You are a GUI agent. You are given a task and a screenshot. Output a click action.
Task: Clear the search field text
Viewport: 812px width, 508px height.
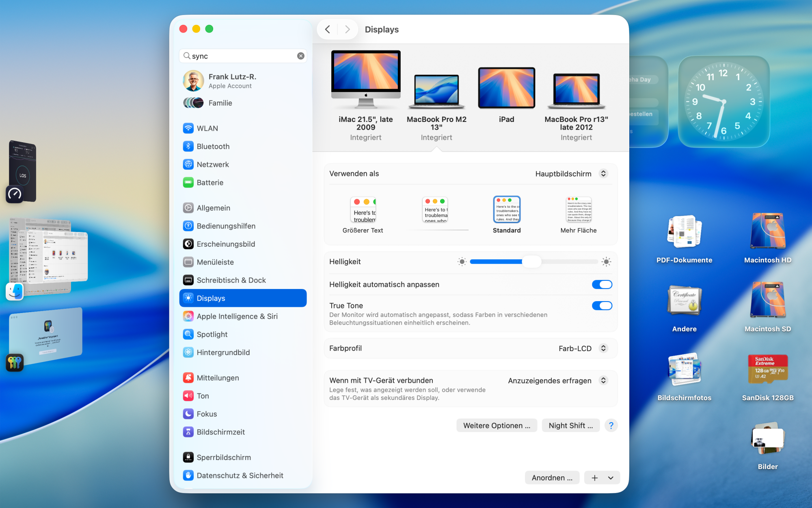click(x=300, y=56)
